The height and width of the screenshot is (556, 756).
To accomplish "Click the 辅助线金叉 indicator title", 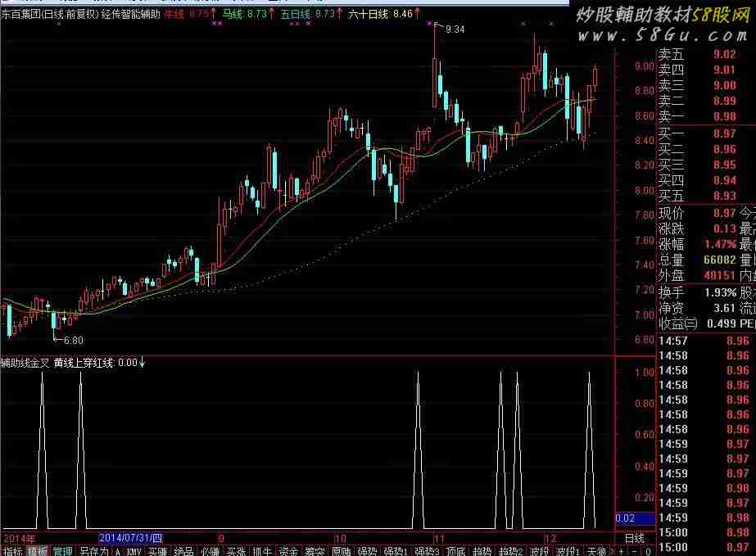I will pyautogui.click(x=25, y=363).
